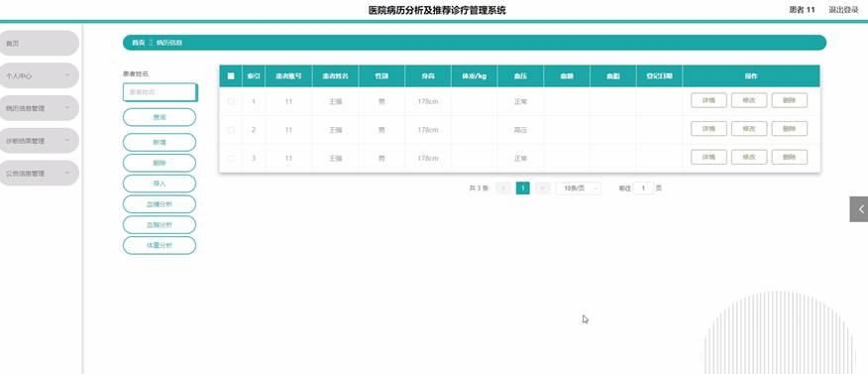This screenshot has width=868, height=374.
Task: Click the 血糖 column header
Action: 567,76
